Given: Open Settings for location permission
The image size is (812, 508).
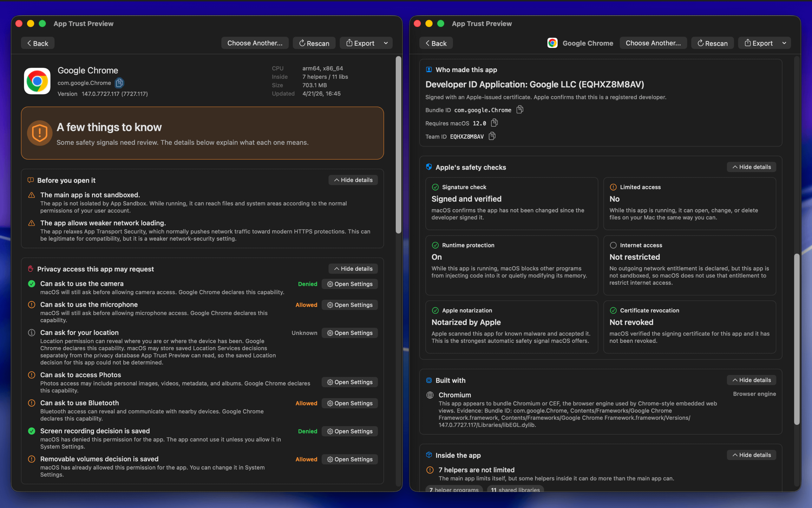Looking at the screenshot, I should (x=350, y=333).
